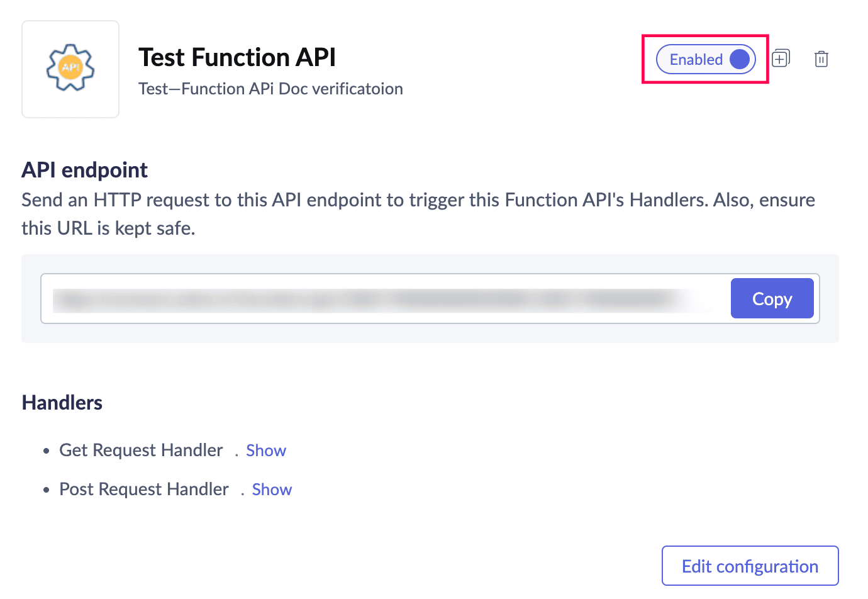Show the Post Request Handler
This screenshot has width=868, height=599.
click(x=272, y=490)
